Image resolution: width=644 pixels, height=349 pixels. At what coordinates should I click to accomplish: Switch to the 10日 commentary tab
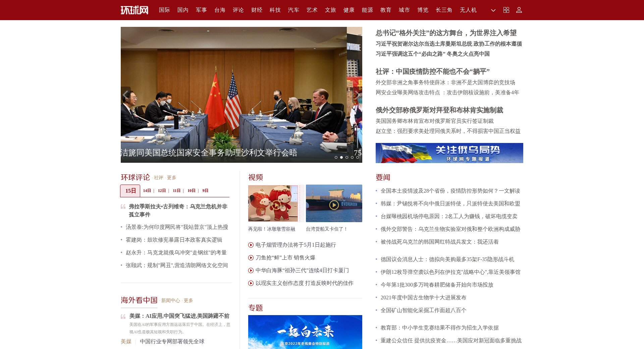[x=192, y=191]
